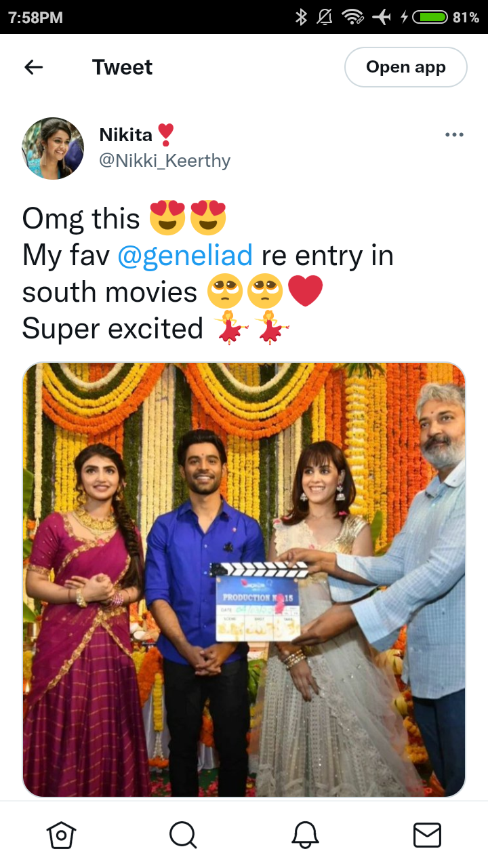Open the attached movie launch photo
This screenshot has width=488, height=868.
point(244,580)
